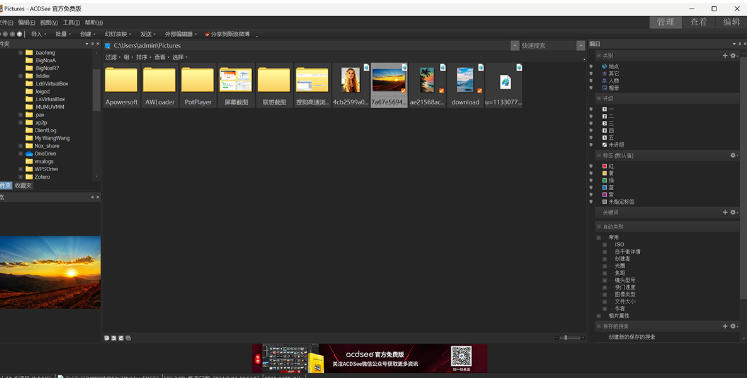Switch to the 查看 view mode tab
This screenshot has width=747, height=378.
(698, 22)
